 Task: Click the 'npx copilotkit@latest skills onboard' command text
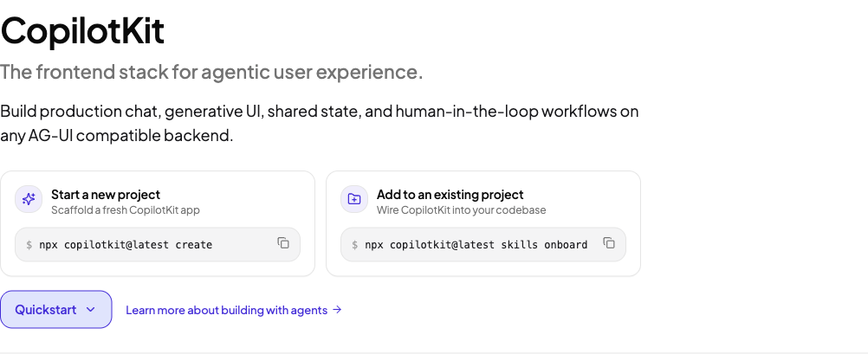[476, 244]
